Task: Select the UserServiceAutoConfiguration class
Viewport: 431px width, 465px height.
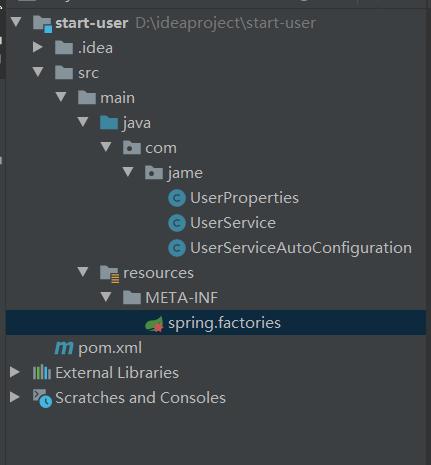Action: click(301, 248)
